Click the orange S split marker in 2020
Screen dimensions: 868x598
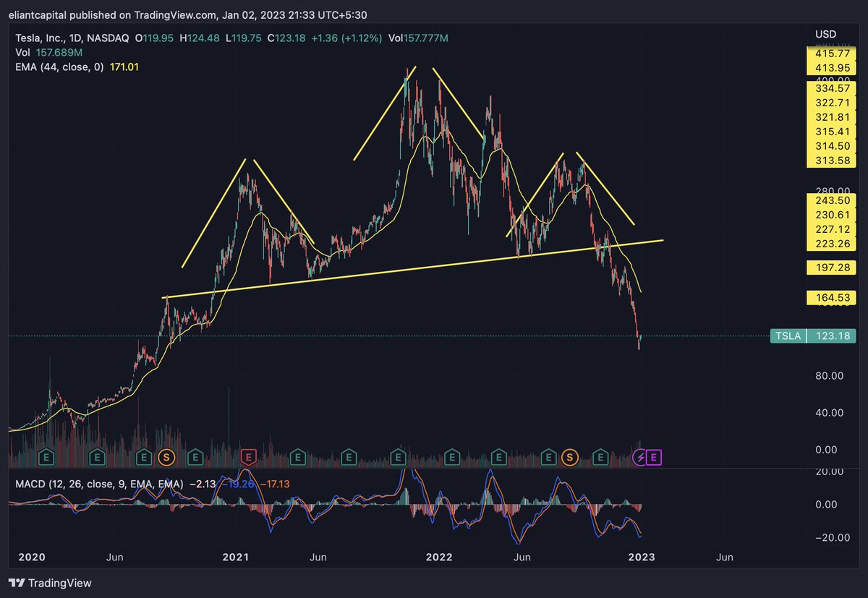point(168,456)
